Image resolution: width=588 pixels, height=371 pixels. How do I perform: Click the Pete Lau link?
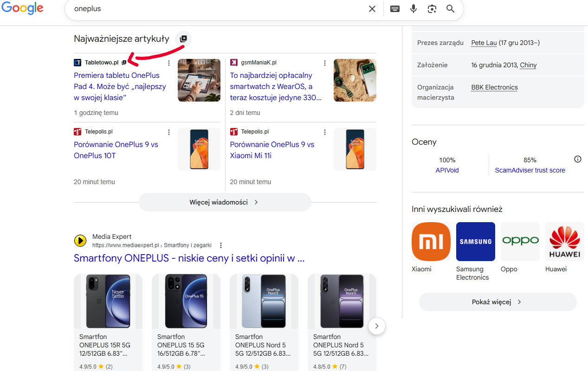484,43
